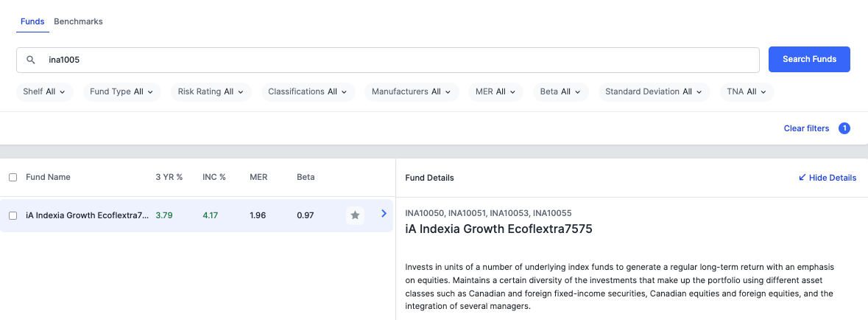Open the Fund Type filter dropdown
The image size is (868, 320).
[x=121, y=92]
